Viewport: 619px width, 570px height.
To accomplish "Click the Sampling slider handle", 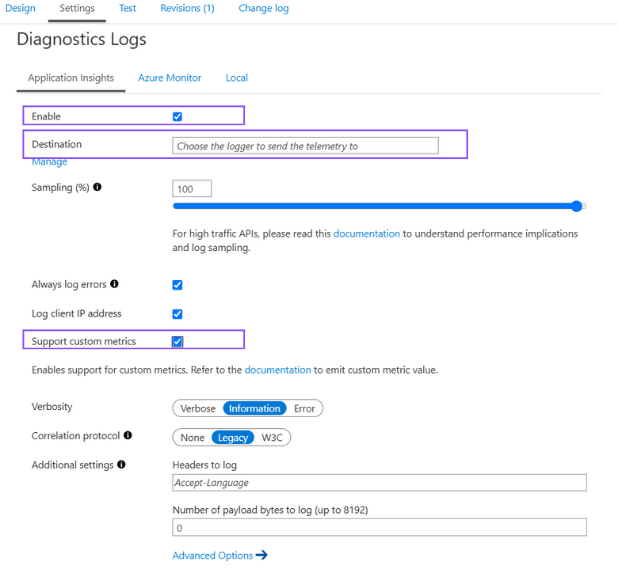I will click(577, 206).
